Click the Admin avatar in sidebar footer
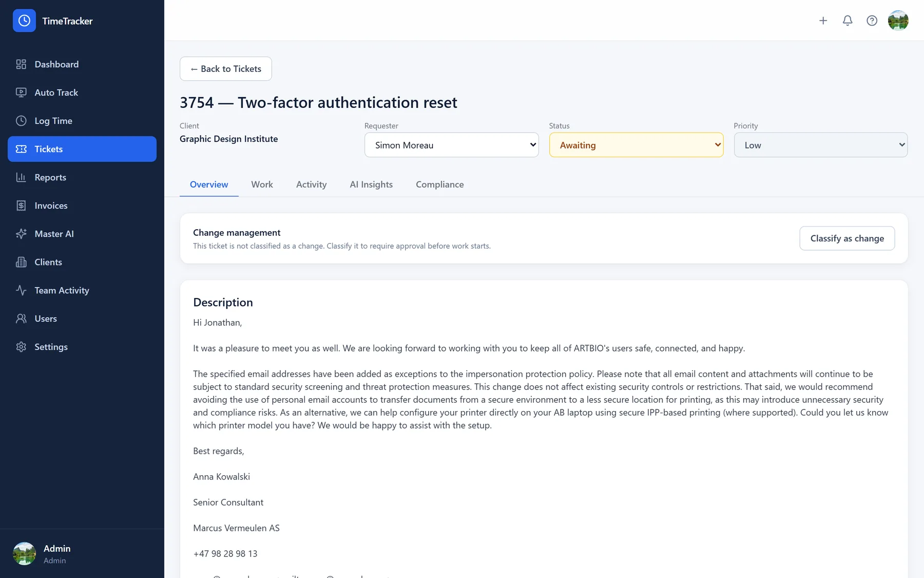This screenshot has width=924, height=578. pyautogui.click(x=24, y=553)
